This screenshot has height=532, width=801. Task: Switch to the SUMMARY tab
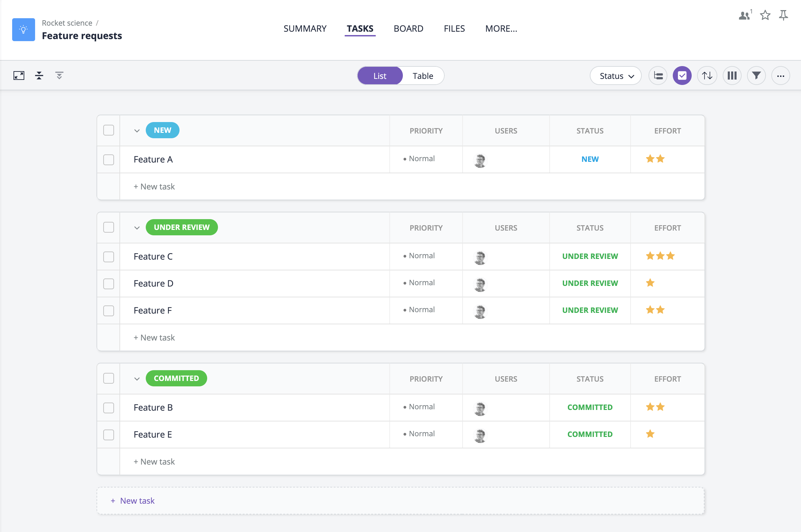tap(305, 28)
